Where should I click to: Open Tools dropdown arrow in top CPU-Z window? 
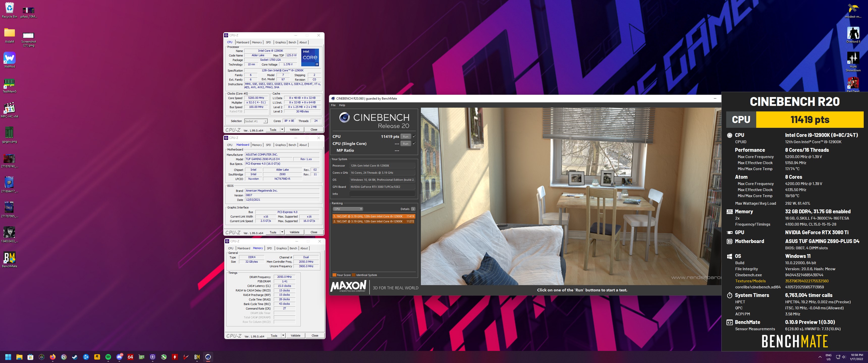pyautogui.click(x=282, y=130)
